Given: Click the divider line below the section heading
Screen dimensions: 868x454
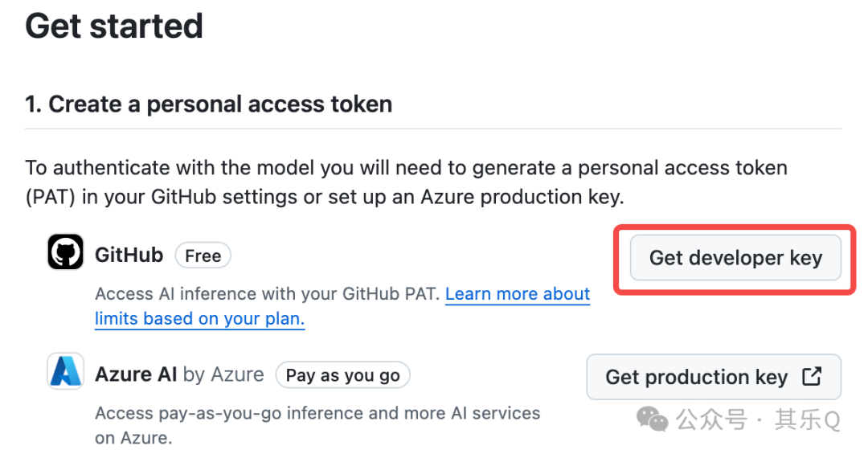Looking at the screenshot, I should [433, 129].
